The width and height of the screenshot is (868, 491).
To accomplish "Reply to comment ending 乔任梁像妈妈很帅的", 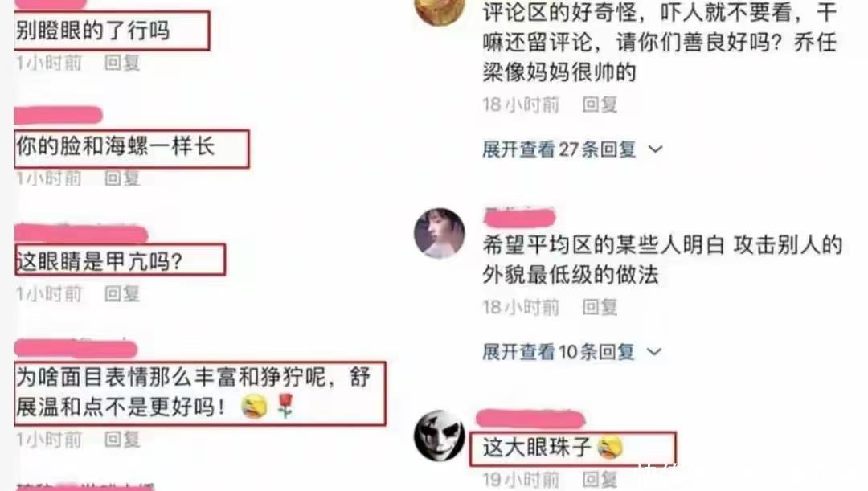I will coord(600,104).
